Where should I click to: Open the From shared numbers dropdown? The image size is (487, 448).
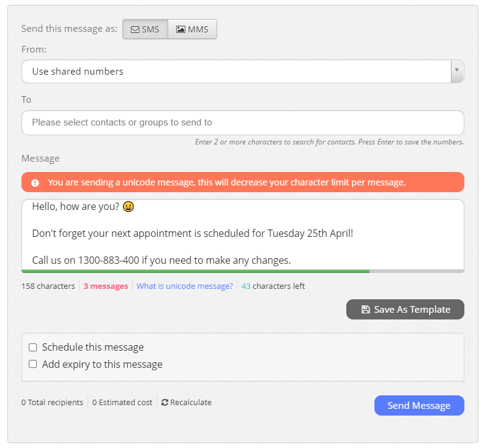tap(236, 72)
